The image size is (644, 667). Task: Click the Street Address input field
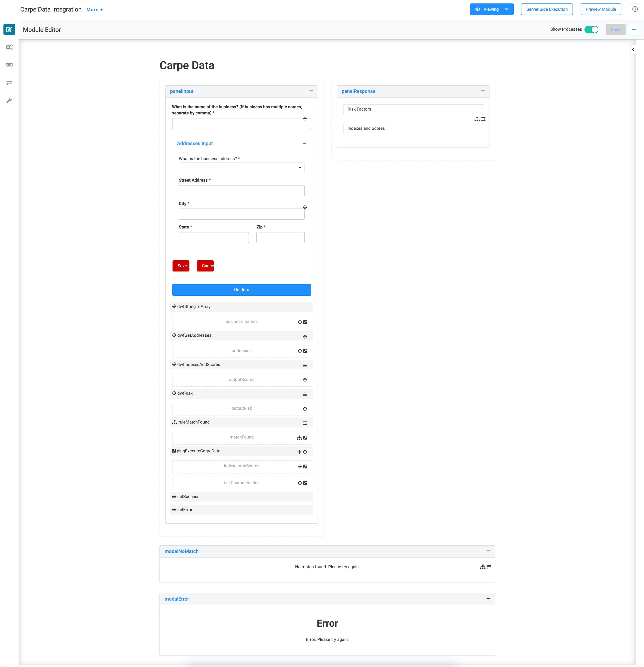coord(241,191)
